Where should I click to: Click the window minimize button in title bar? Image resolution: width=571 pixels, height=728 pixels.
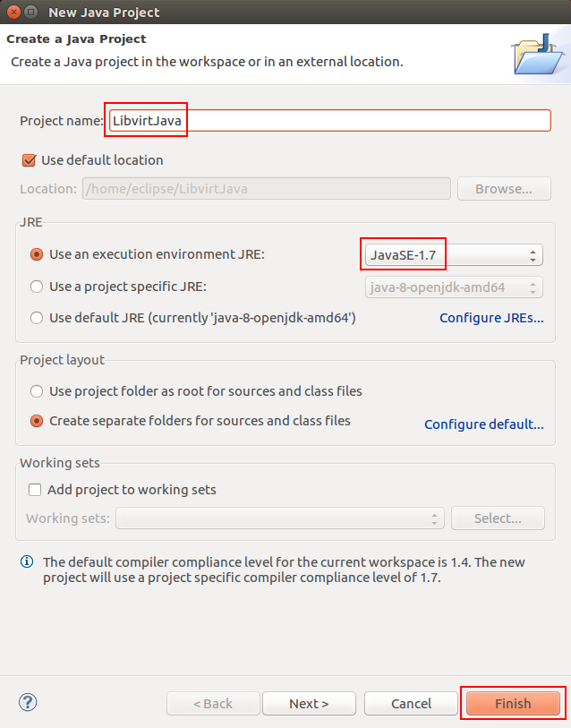click(31, 12)
